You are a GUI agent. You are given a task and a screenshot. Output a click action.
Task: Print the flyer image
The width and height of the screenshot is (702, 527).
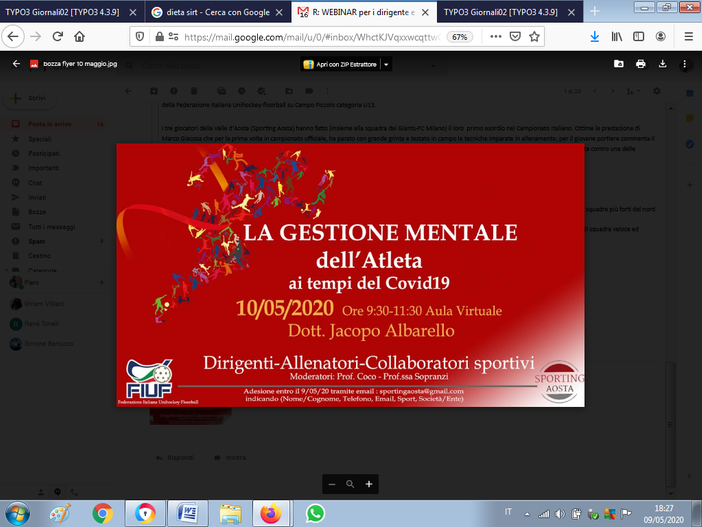coord(641,64)
